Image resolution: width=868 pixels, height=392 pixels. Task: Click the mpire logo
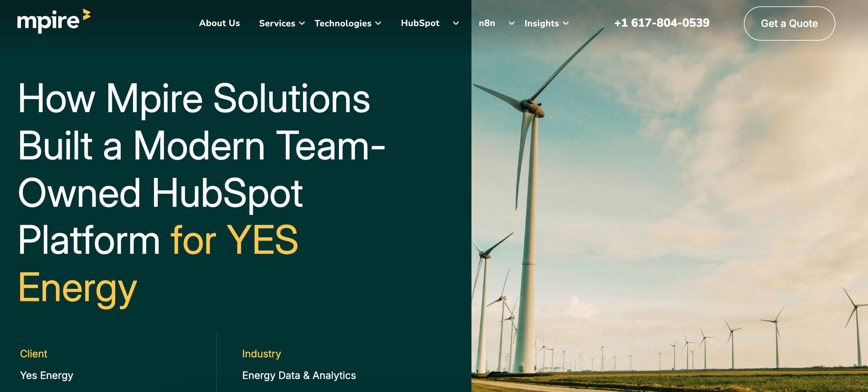coord(50,22)
